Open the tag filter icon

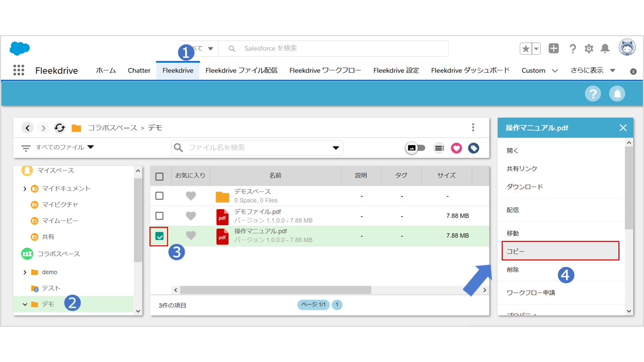click(x=473, y=148)
